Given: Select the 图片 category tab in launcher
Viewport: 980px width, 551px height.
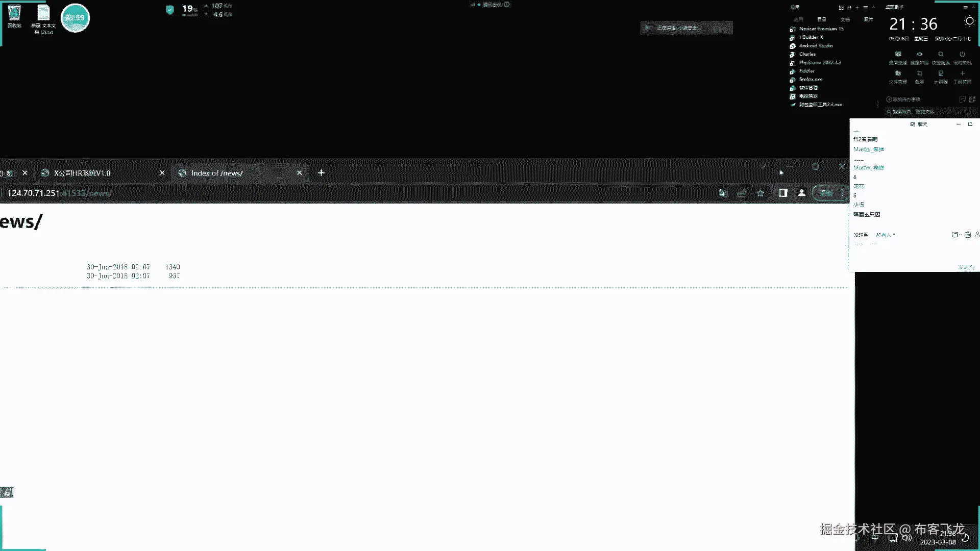Looking at the screenshot, I should [x=868, y=19].
